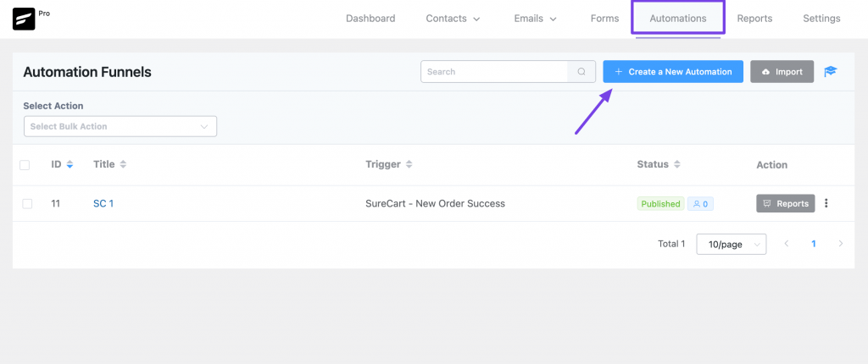Go to the Dashboard tab
This screenshot has width=868, height=364.
370,19
